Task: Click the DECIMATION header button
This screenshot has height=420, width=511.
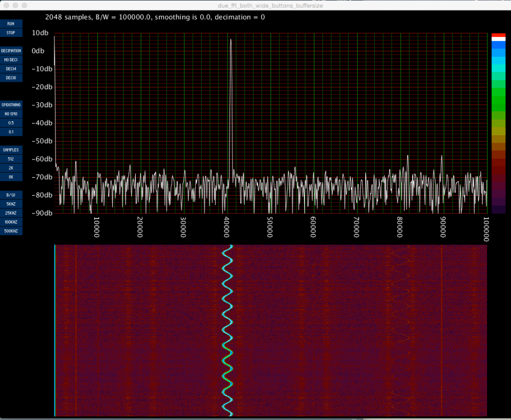Action: coord(11,51)
